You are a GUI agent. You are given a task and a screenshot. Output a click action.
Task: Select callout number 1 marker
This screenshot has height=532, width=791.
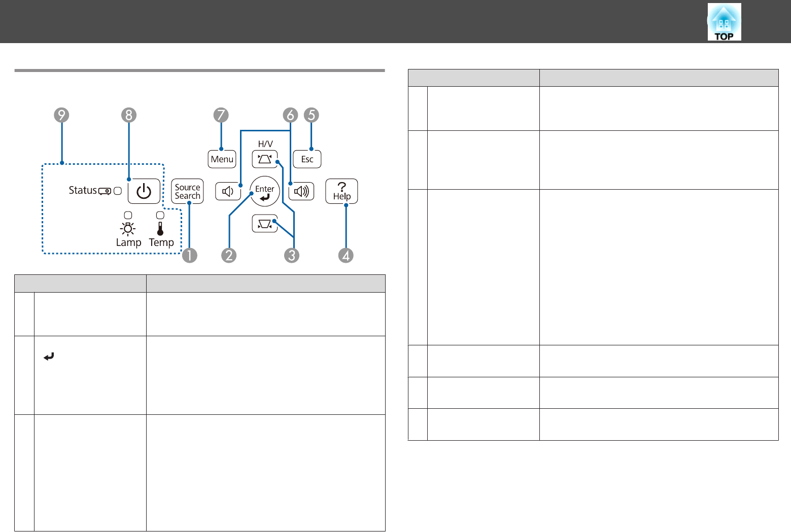click(x=189, y=255)
